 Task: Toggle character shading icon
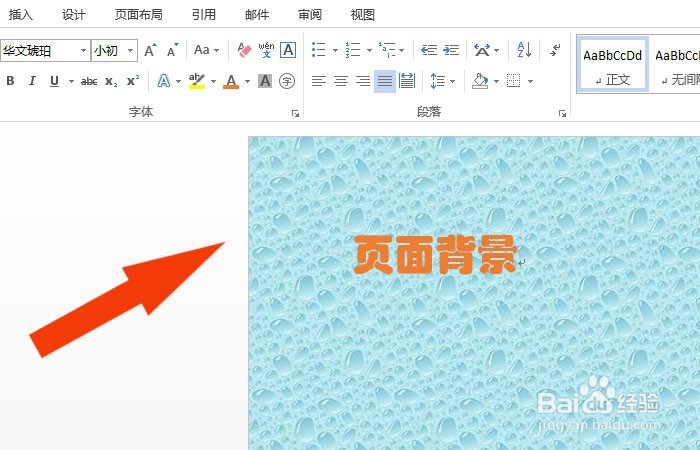265,81
